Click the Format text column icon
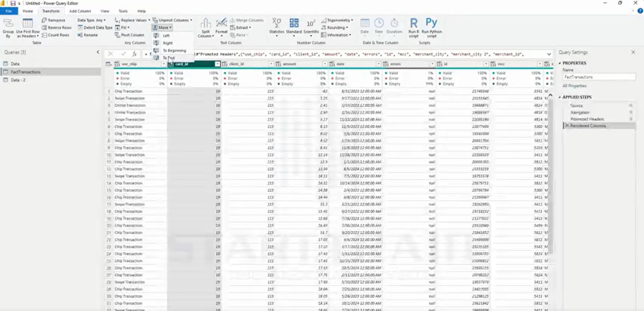The height and width of the screenshot is (311, 644). pos(221,24)
